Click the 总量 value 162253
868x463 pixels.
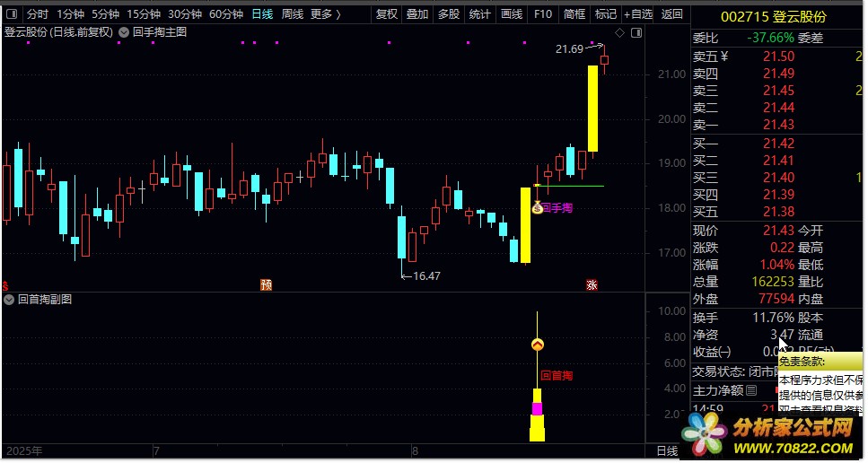(x=773, y=282)
